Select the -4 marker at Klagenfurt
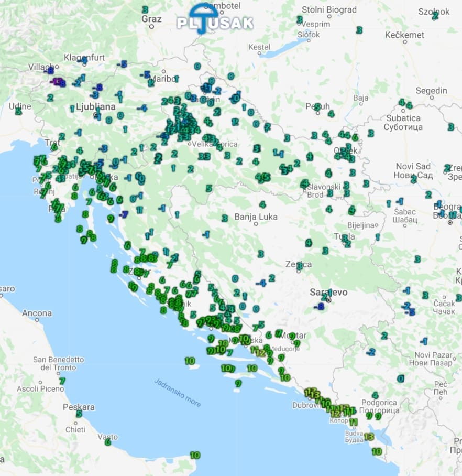 point(84,61)
